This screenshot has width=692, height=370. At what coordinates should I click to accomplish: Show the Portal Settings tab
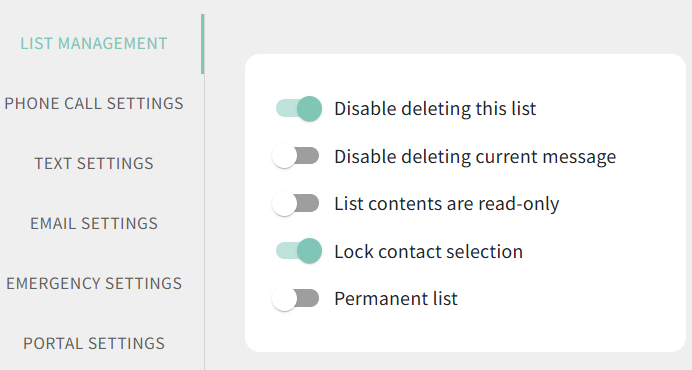pyautogui.click(x=94, y=344)
